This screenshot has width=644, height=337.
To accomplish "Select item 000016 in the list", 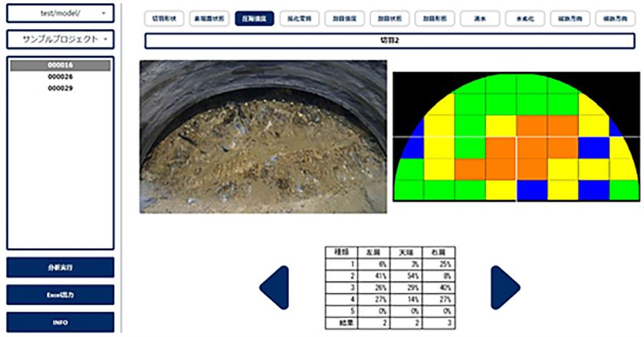I will point(60,66).
